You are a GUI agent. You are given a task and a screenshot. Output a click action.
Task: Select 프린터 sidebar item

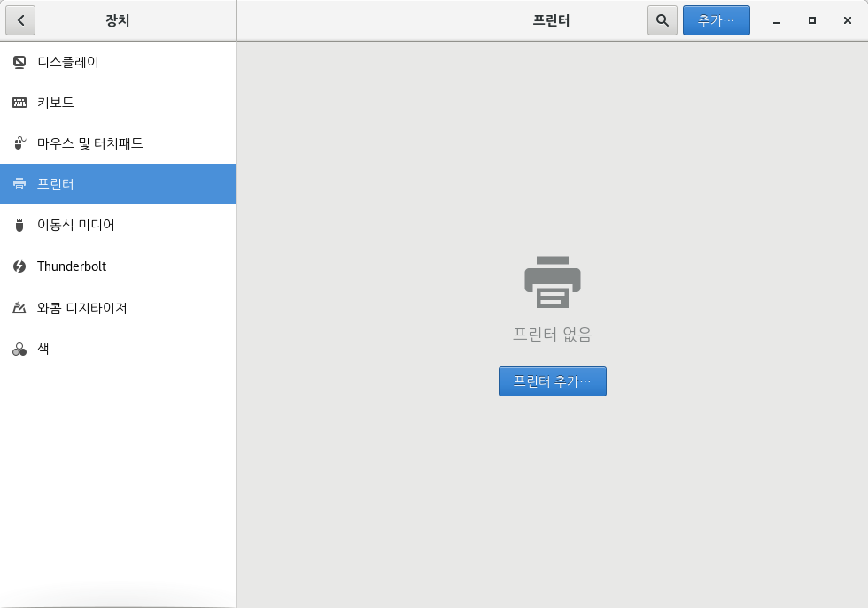(x=119, y=184)
